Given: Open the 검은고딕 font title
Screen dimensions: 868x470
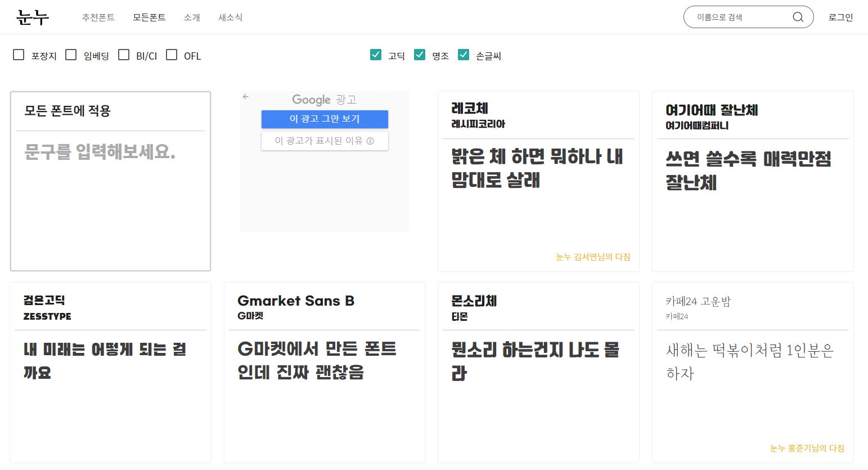Looking at the screenshot, I should tap(44, 300).
